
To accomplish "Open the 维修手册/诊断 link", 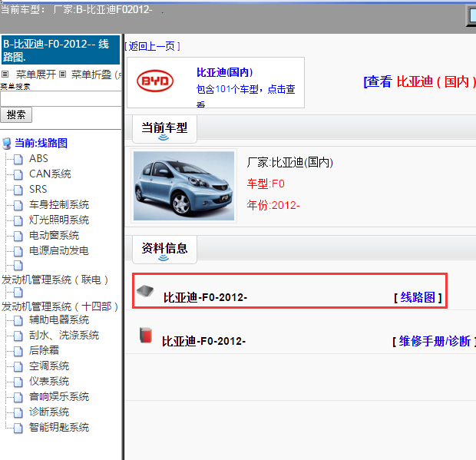I will click(x=435, y=341).
